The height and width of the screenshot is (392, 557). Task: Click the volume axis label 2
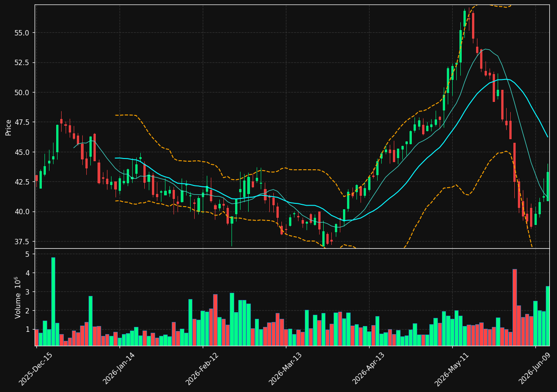(x=28, y=311)
